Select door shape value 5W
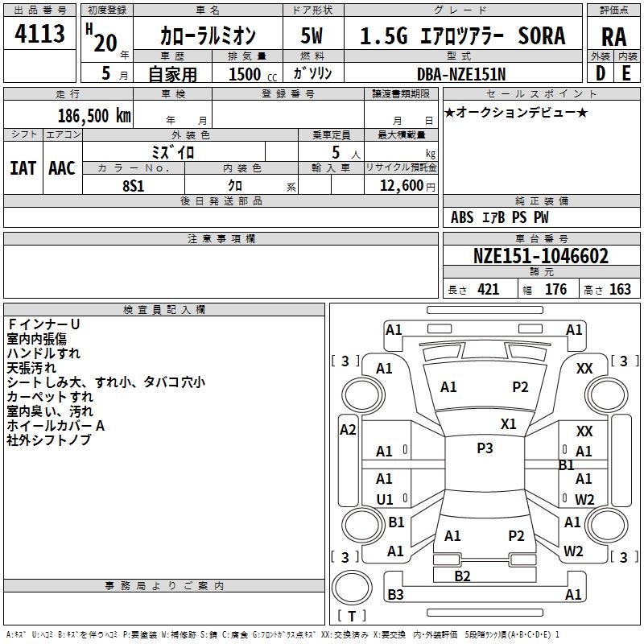The height and width of the screenshot is (644, 644). click(312, 35)
